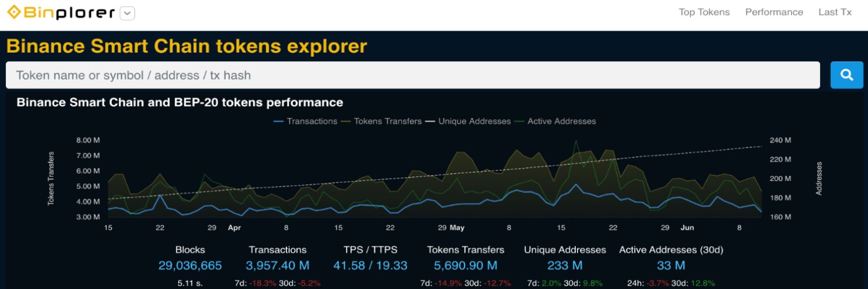Open the Top Tokens page
868x289 pixels.
(x=704, y=12)
